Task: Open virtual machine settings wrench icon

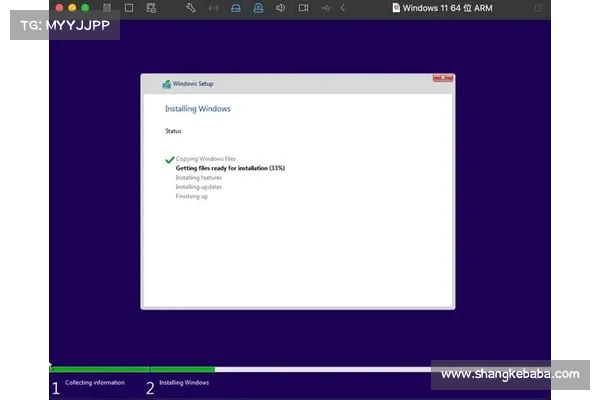Action: [x=191, y=8]
